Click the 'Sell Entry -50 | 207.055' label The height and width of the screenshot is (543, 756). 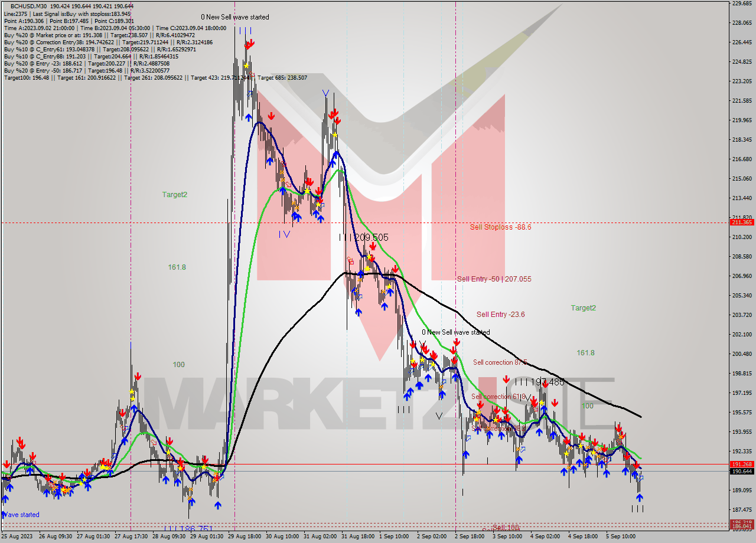point(494,279)
